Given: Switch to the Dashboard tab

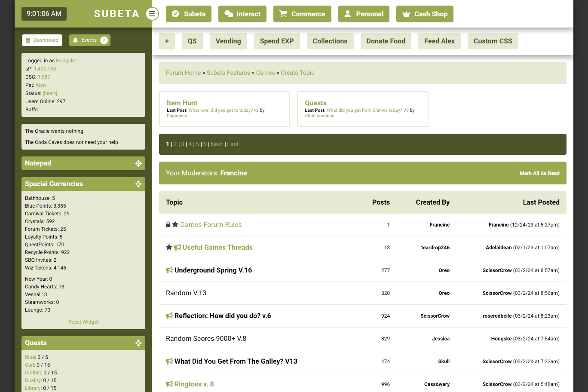Looking at the screenshot, I should (x=42, y=40).
